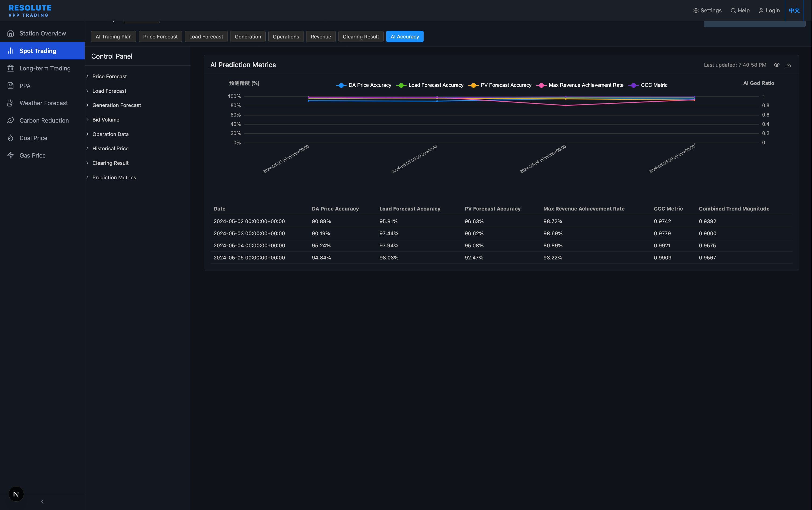Toggle Max Revenue Achievement Rate legend series
The height and width of the screenshot is (510, 812).
click(580, 85)
